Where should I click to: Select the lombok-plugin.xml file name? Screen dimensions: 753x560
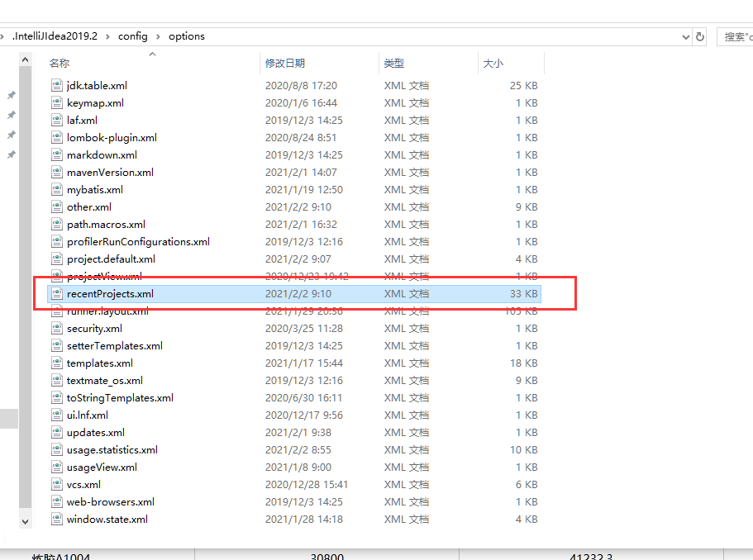(112, 138)
